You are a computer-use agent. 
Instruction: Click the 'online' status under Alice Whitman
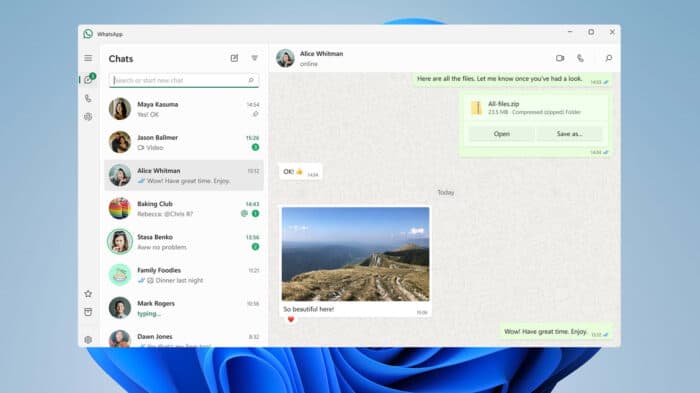309,64
